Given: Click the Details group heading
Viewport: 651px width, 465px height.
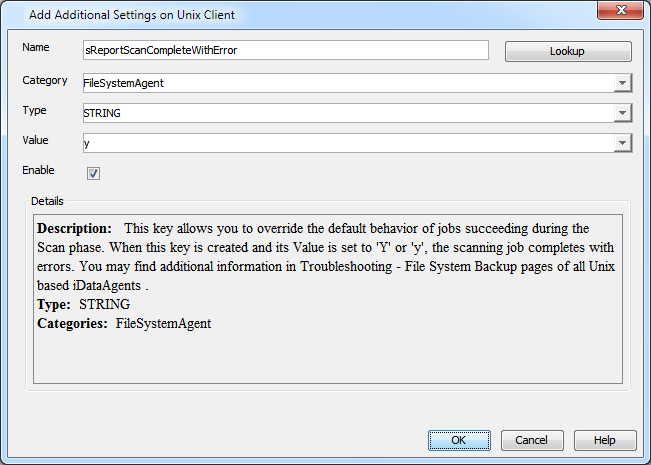Looking at the screenshot, I should pos(47,201).
